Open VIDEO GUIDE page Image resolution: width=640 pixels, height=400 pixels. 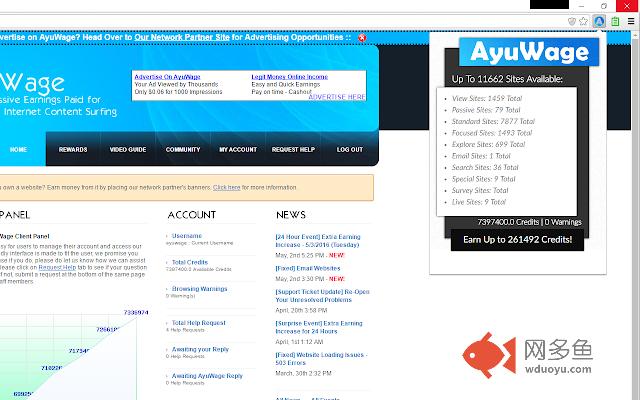pos(128,149)
